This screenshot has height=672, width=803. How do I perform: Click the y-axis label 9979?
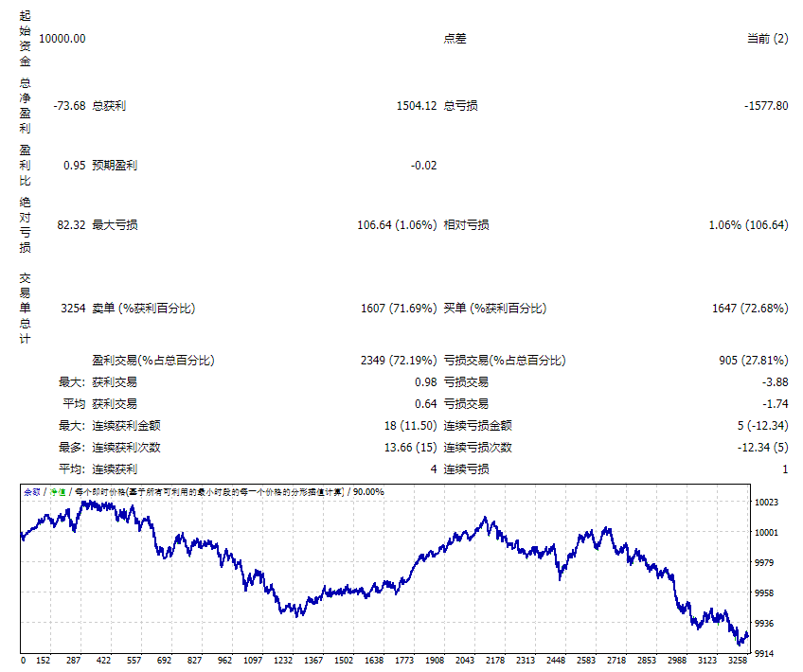[764, 562]
